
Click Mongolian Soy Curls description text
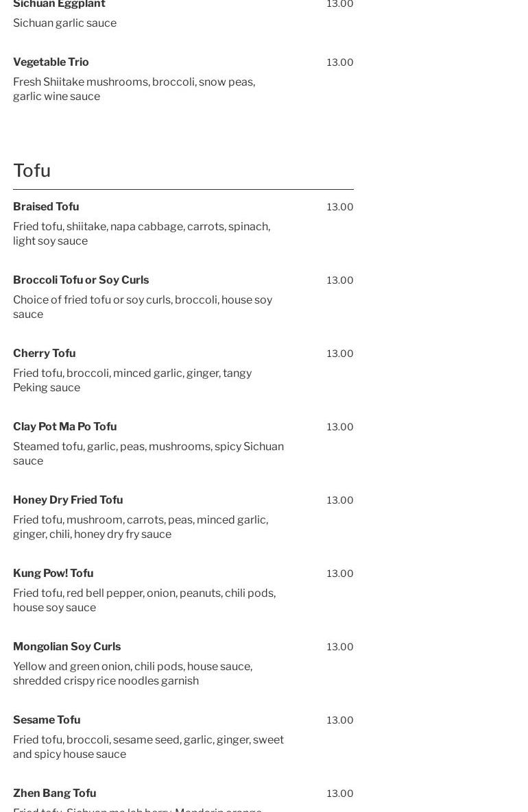click(132, 674)
